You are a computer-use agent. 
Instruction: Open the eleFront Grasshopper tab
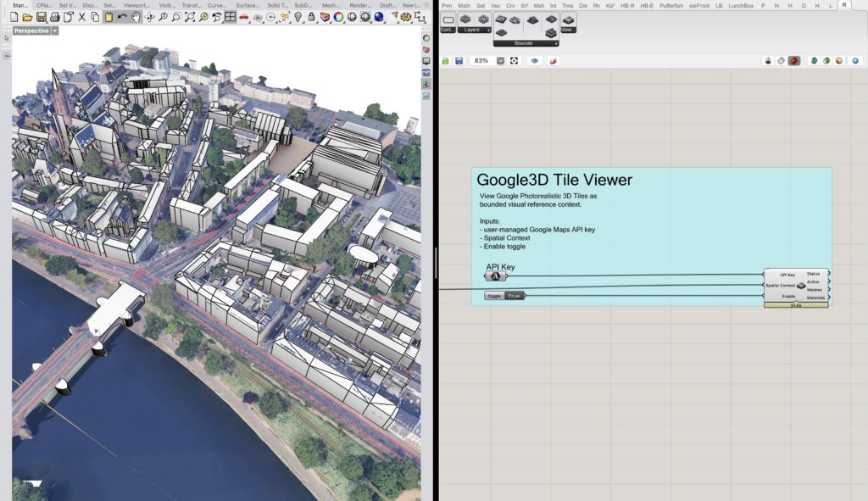click(x=698, y=6)
